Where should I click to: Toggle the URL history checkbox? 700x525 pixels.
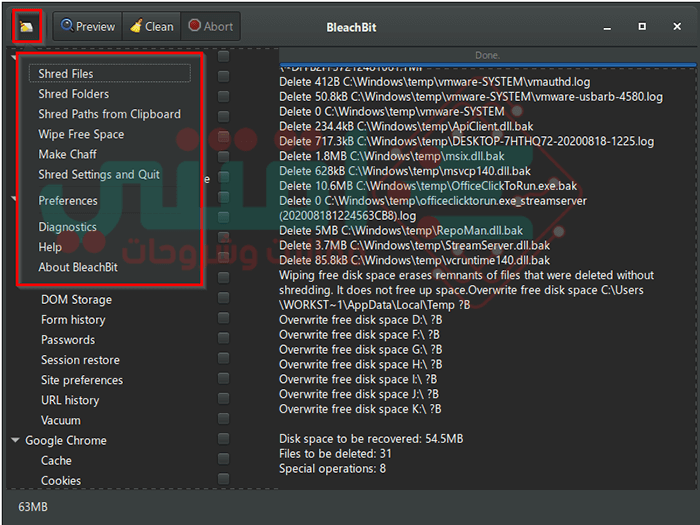coord(224,398)
